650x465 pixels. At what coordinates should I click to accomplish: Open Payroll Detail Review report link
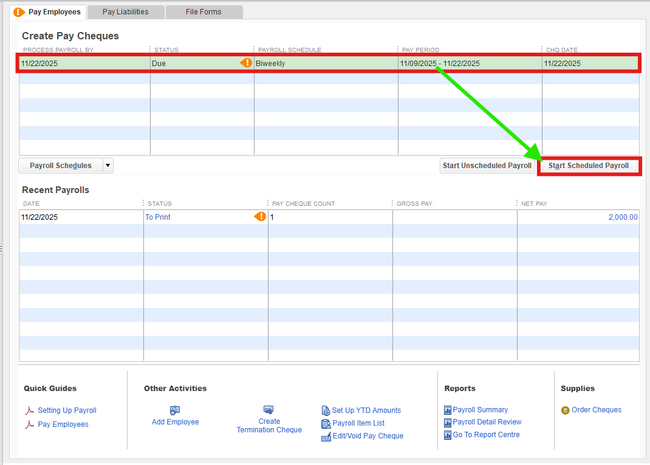pyautogui.click(x=487, y=422)
